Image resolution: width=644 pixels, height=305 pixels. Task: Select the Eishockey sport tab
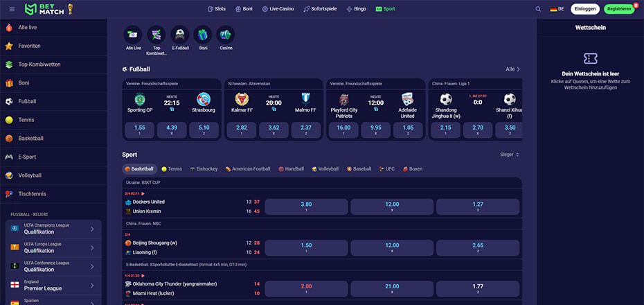[204, 169]
